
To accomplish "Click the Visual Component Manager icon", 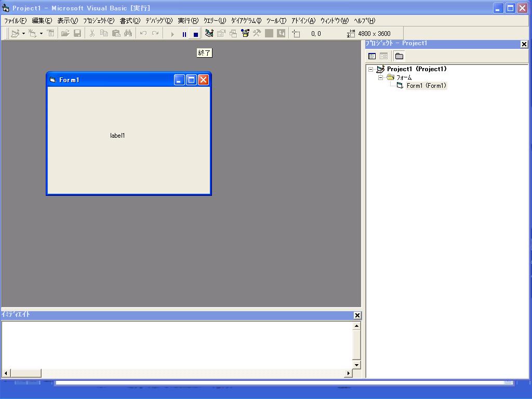I will (281, 33).
